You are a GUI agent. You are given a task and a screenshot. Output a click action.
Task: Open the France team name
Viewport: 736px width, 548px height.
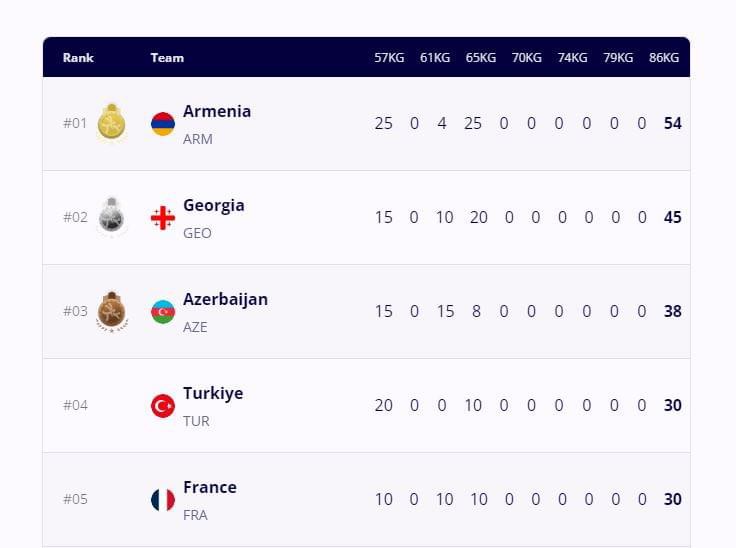click(x=210, y=487)
